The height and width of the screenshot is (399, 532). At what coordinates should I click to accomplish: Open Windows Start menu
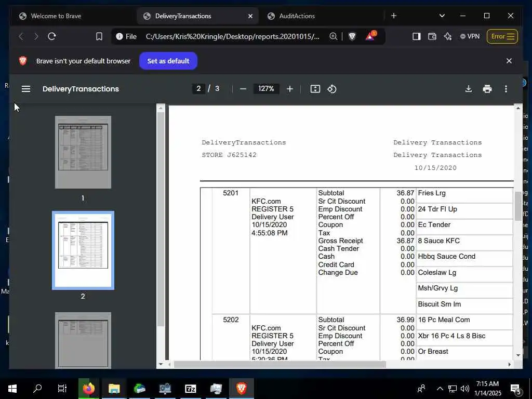[12, 389]
